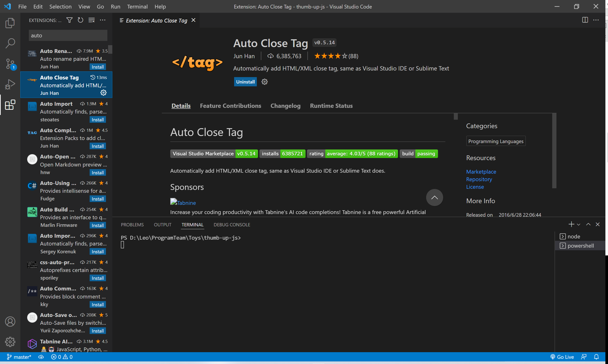
Task: Open the License resource link
Action: [475, 187]
